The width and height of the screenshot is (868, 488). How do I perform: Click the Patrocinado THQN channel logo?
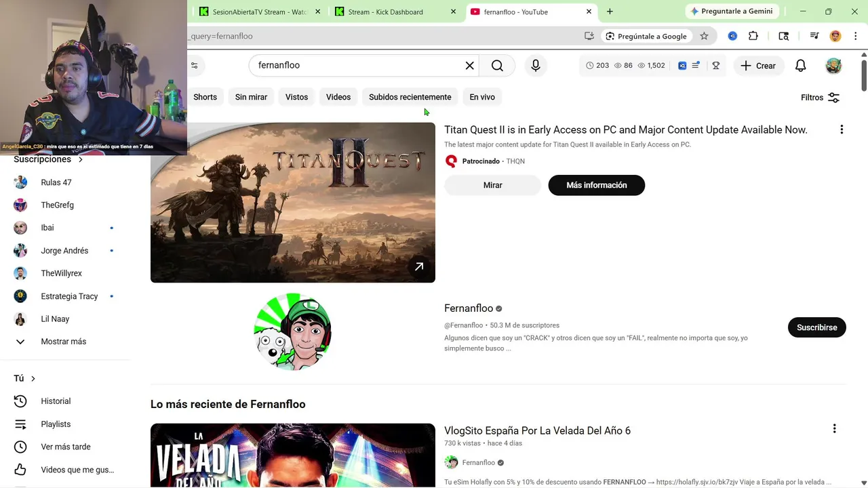[451, 161]
